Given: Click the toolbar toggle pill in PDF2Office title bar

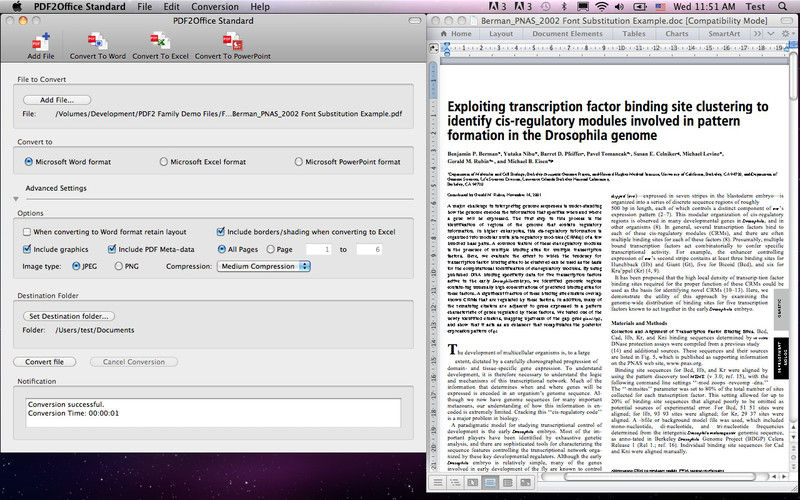Looking at the screenshot, I should click(x=415, y=21).
